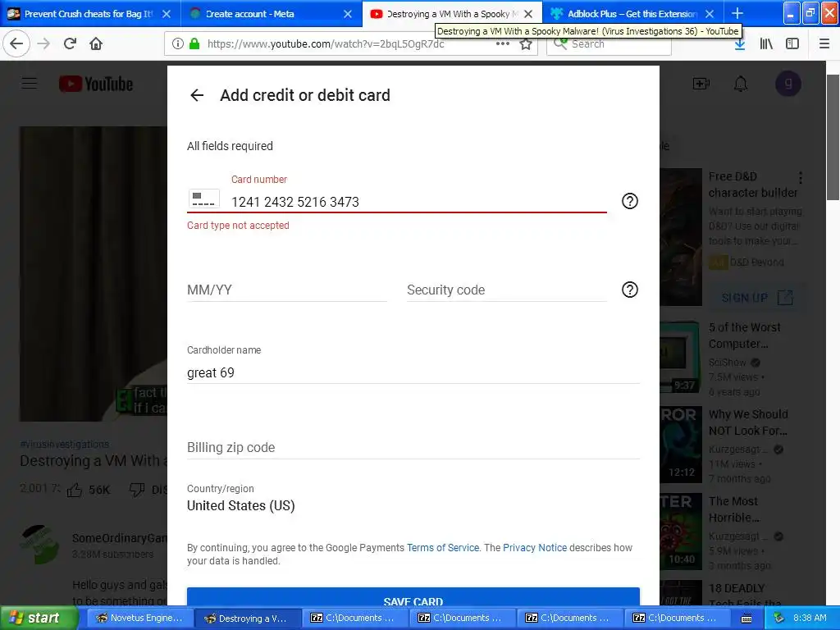Click the tray icon beside the clock
This screenshot has height=630, width=840.
(x=778, y=619)
